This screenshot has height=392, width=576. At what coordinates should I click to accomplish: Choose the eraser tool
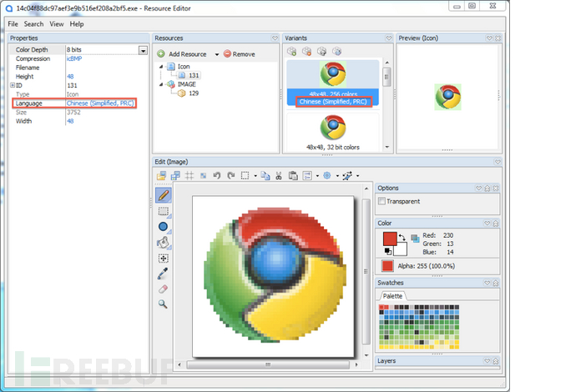click(163, 289)
